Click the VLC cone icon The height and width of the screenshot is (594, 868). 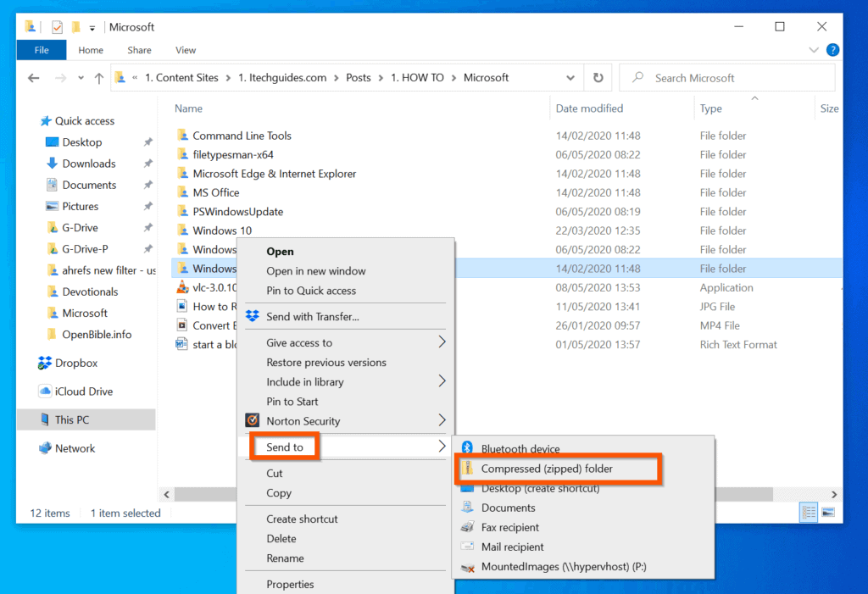click(x=182, y=287)
